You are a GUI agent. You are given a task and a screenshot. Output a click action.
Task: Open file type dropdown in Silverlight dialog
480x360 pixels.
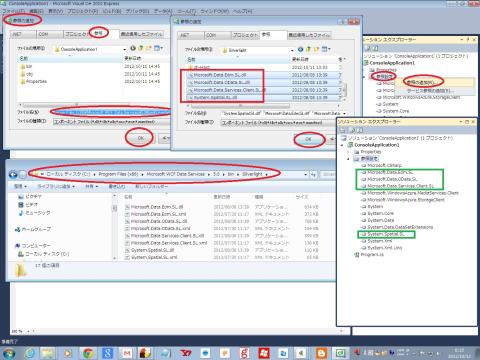point(278,123)
